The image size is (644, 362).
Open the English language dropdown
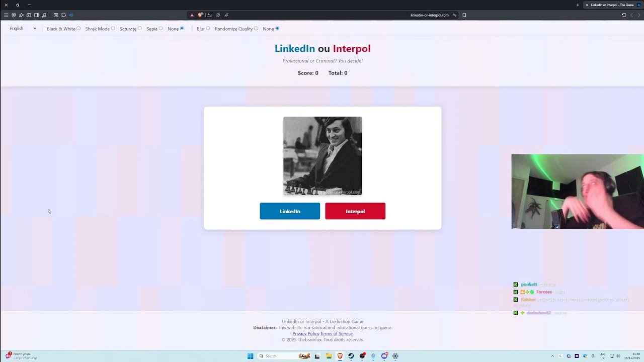tap(23, 29)
